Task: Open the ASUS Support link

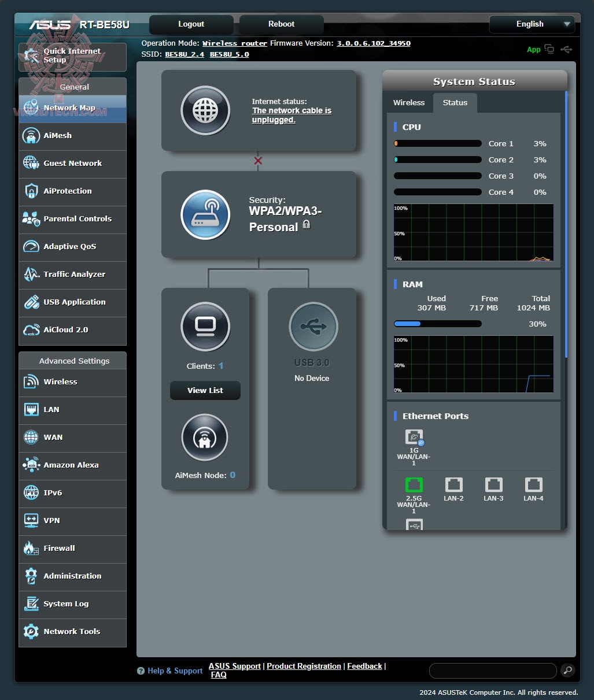Action: (235, 666)
